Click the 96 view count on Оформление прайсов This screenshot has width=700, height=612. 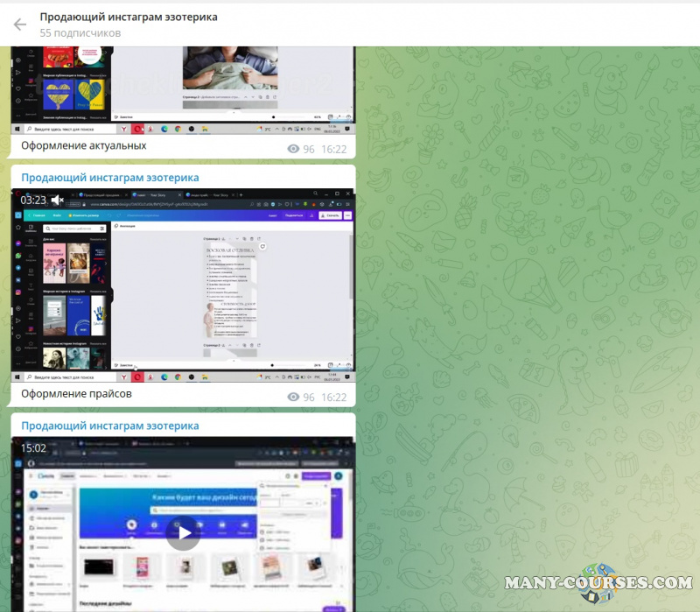tap(308, 397)
